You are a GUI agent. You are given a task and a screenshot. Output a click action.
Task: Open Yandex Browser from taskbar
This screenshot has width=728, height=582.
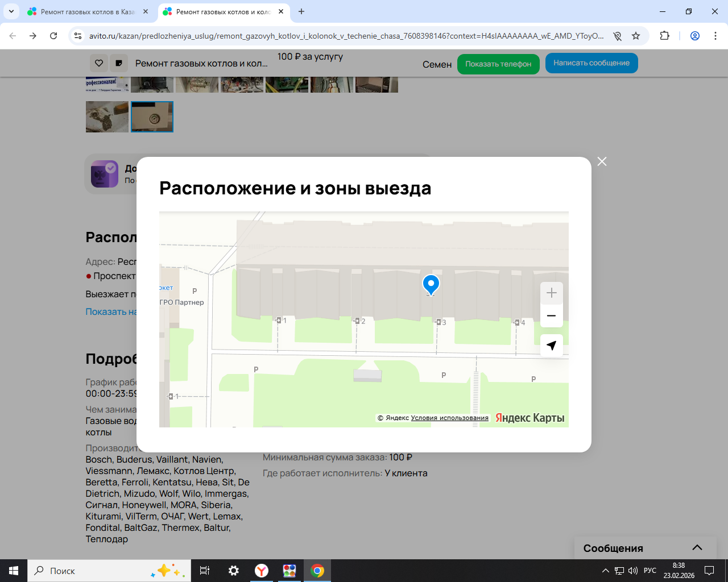click(262, 571)
